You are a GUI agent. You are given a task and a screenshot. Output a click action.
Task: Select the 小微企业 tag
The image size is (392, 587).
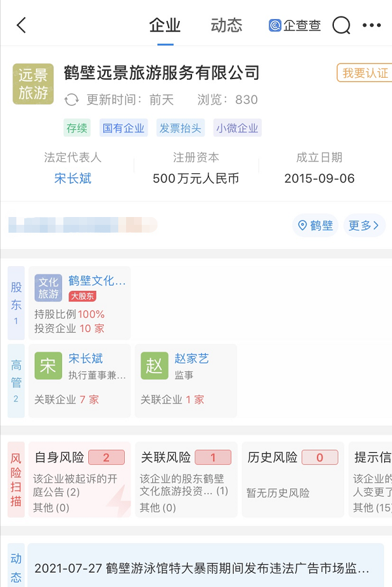pyautogui.click(x=237, y=128)
